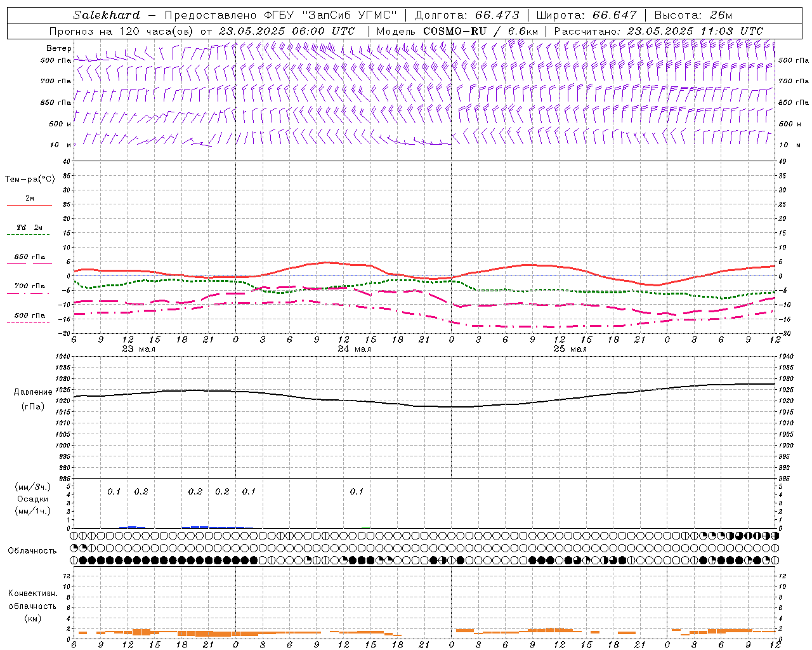The width and height of the screenshot is (812, 650).
Task: Click the Широта 66.647 latitude value
Action: click(614, 15)
